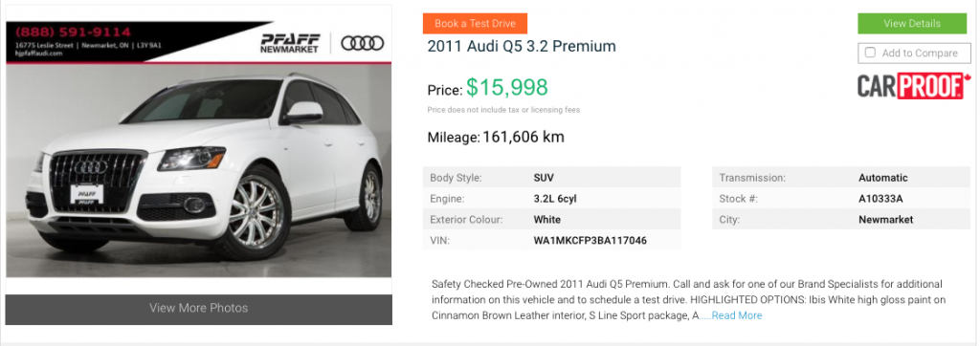
Task: Click the stock number A10333A
Action: [x=880, y=199]
